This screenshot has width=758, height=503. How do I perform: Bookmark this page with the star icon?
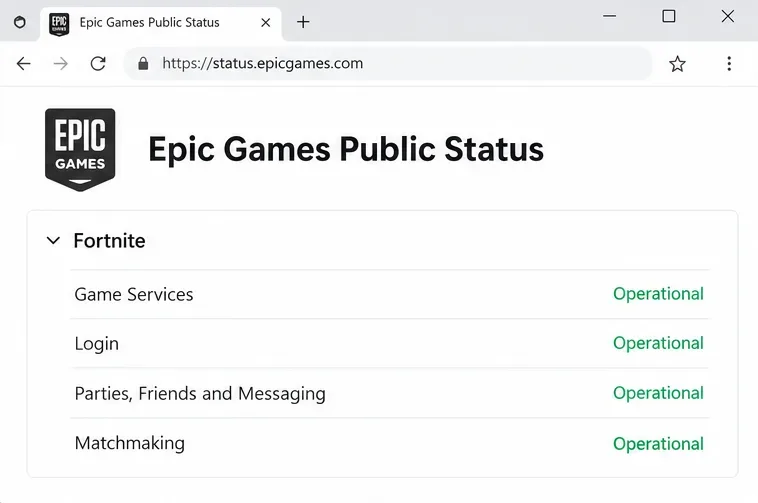click(677, 64)
